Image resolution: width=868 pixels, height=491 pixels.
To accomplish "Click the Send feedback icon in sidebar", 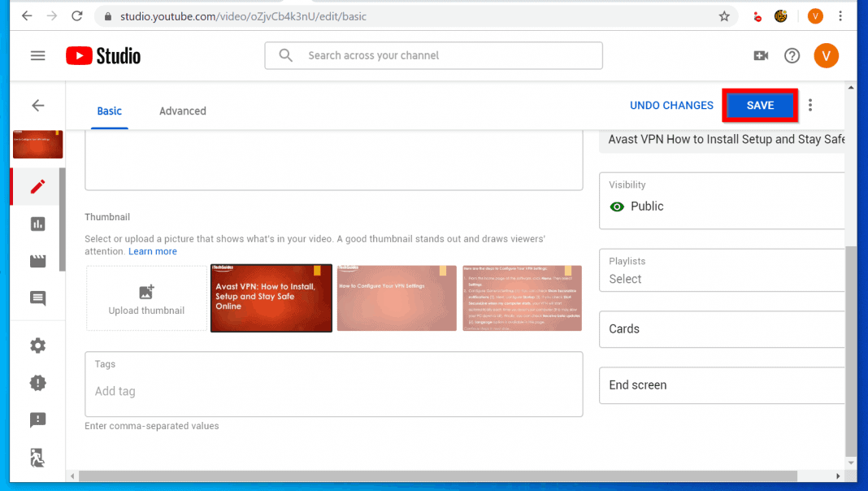I will pyautogui.click(x=37, y=419).
